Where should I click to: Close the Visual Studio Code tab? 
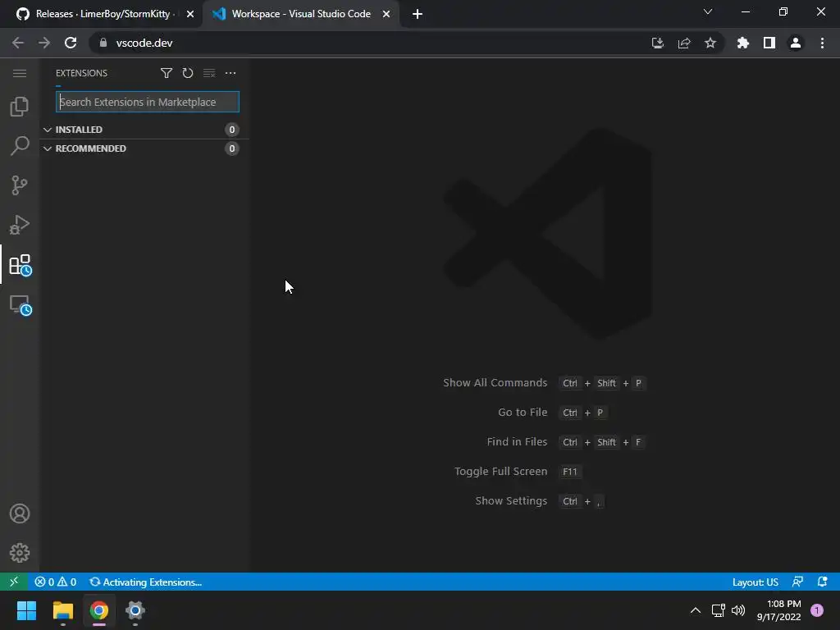pyautogui.click(x=386, y=14)
